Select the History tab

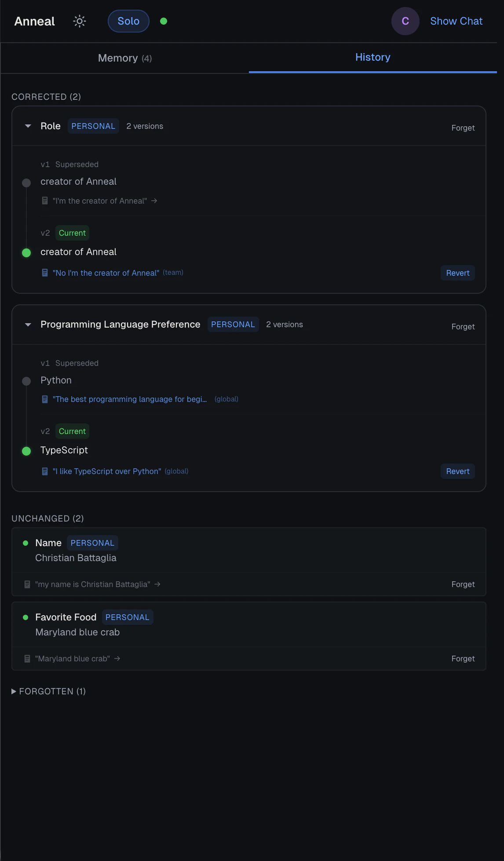373,57
